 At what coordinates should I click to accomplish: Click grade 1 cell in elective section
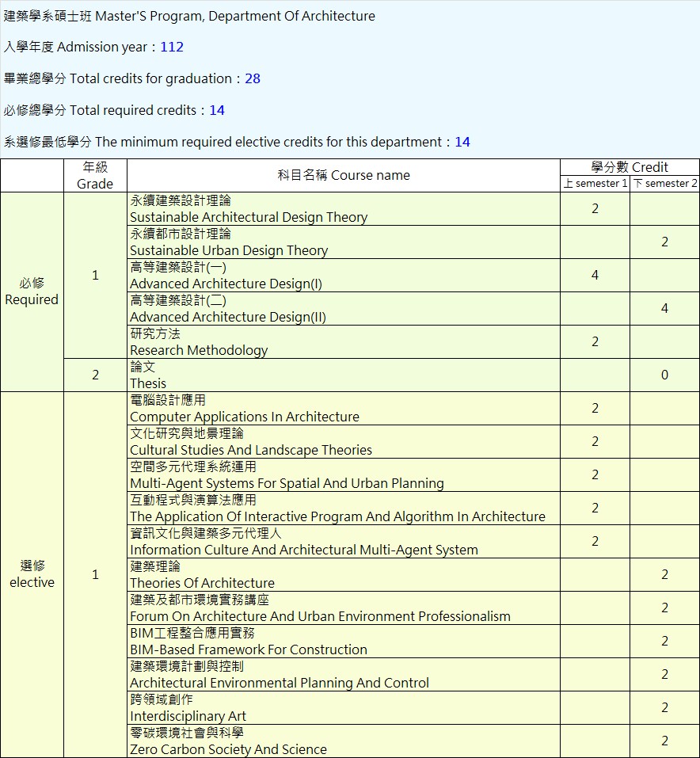pos(95,575)
